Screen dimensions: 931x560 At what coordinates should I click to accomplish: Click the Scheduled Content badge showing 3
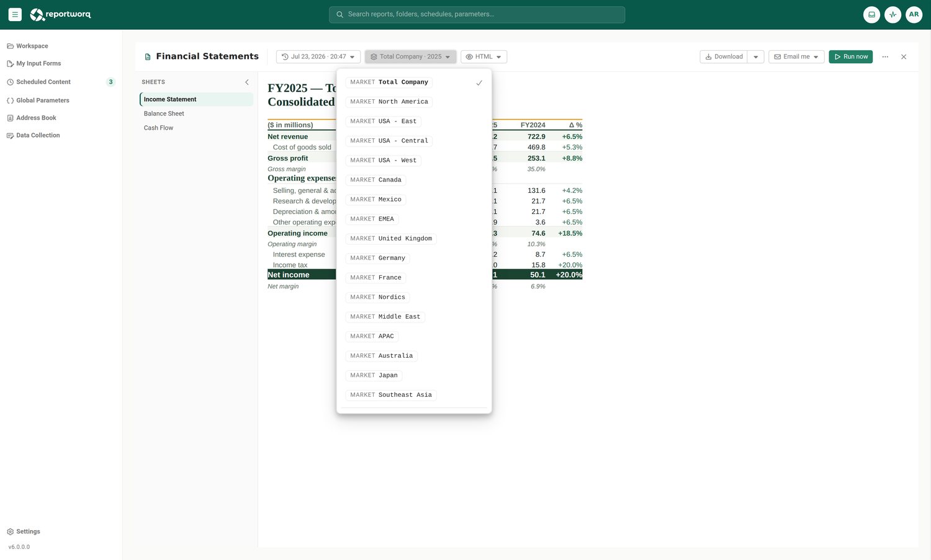point(110,82)
